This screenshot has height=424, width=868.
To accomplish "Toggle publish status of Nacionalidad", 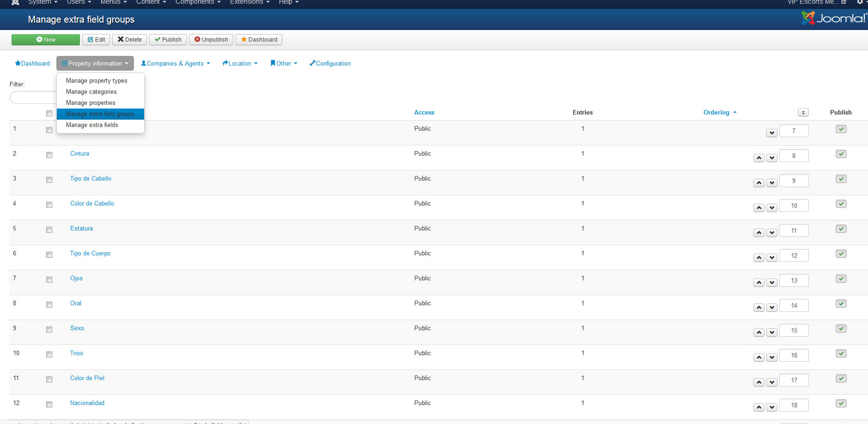I will pyautogui.click(x=841, y=403).
